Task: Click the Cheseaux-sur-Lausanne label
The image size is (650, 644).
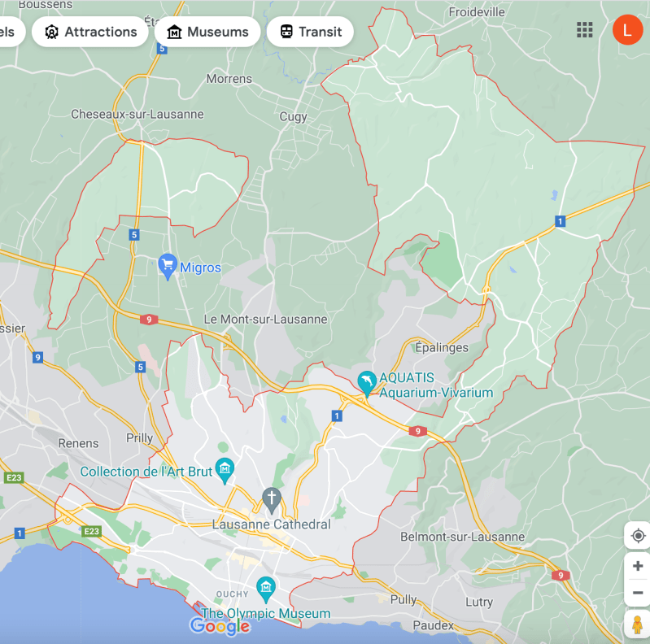Action: click(137, 115)
